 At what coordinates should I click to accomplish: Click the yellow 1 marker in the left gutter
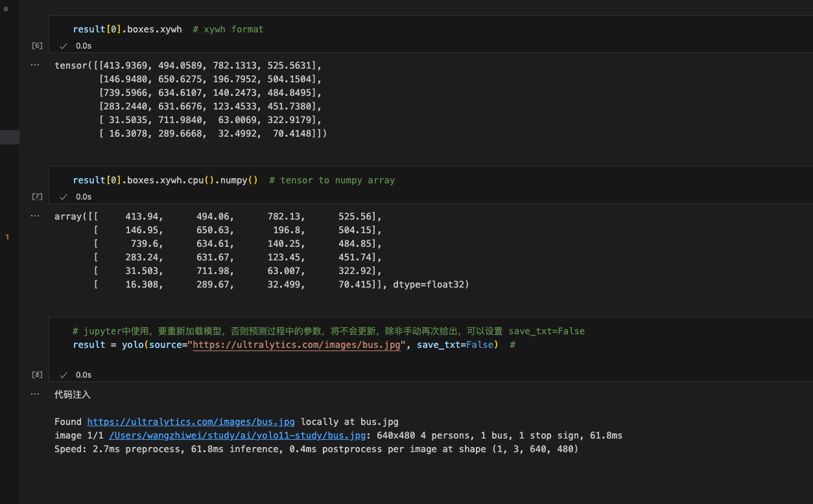click(x=7, y=238)
